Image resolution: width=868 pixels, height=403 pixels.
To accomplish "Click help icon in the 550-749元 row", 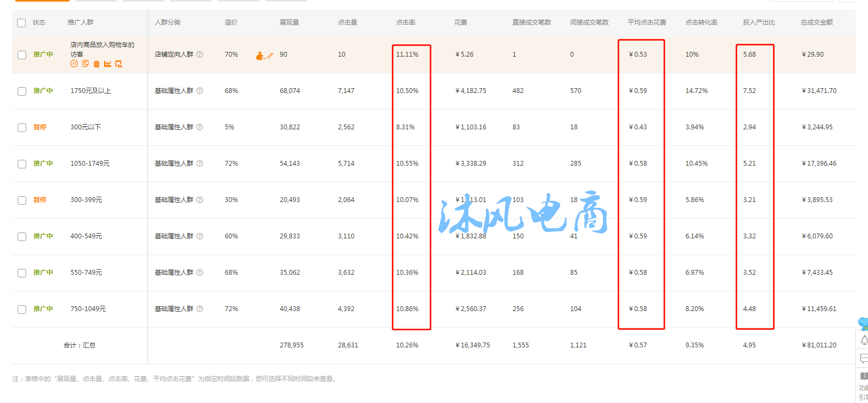I will pyautogui.click(x=200, y=273).
